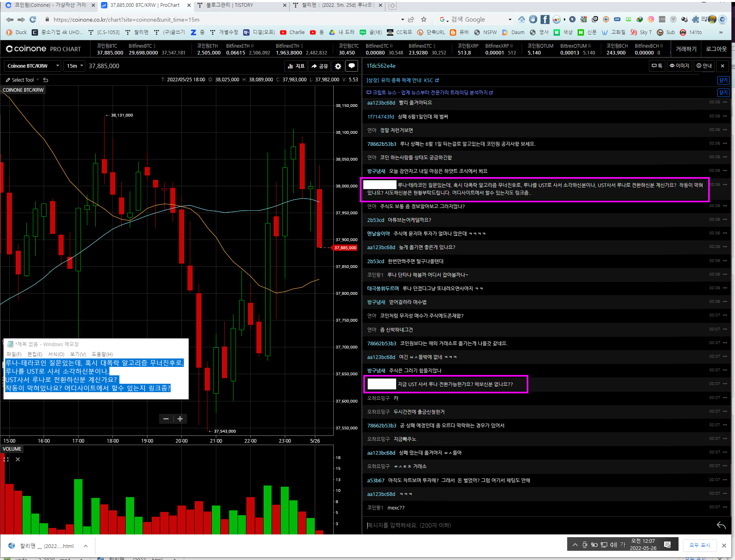This screenshot has width=735, height=560.
Task: Expand the downloaded 찰리맨 html file options
Action: (x=86, y=546)
